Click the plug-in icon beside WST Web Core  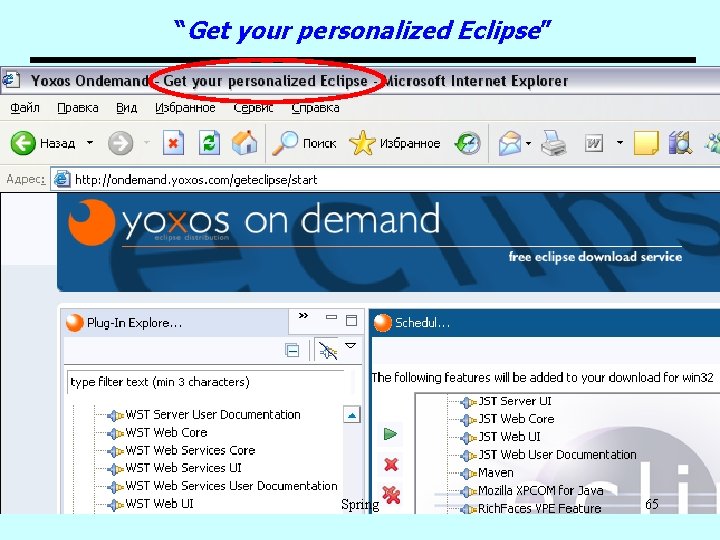(115, 433)
